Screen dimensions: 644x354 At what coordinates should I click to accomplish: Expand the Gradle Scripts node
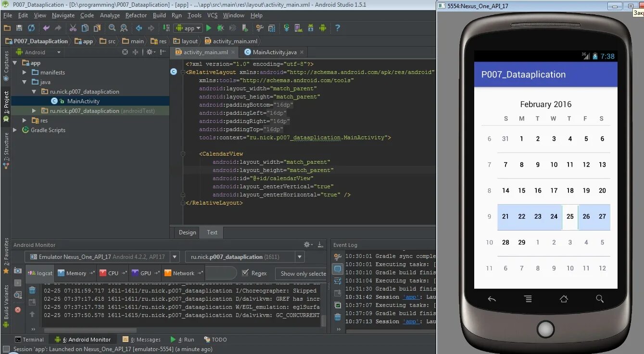pyautogui.click(x=15, y=130)
